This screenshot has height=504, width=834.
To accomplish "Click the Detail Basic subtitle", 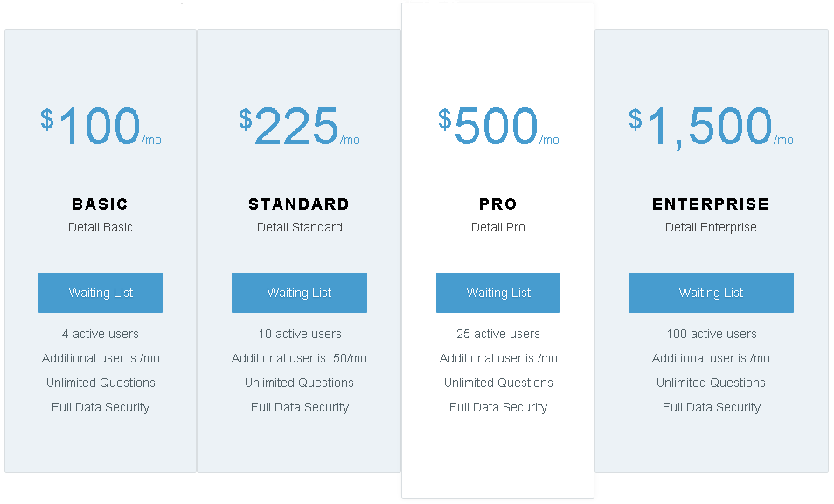I will point(100,228).
